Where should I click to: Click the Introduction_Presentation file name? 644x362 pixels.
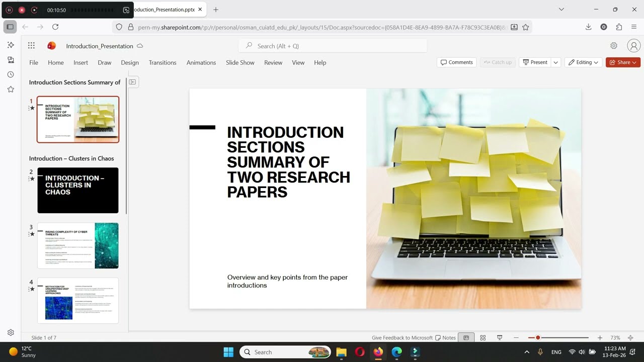click(x=100, y=46)
